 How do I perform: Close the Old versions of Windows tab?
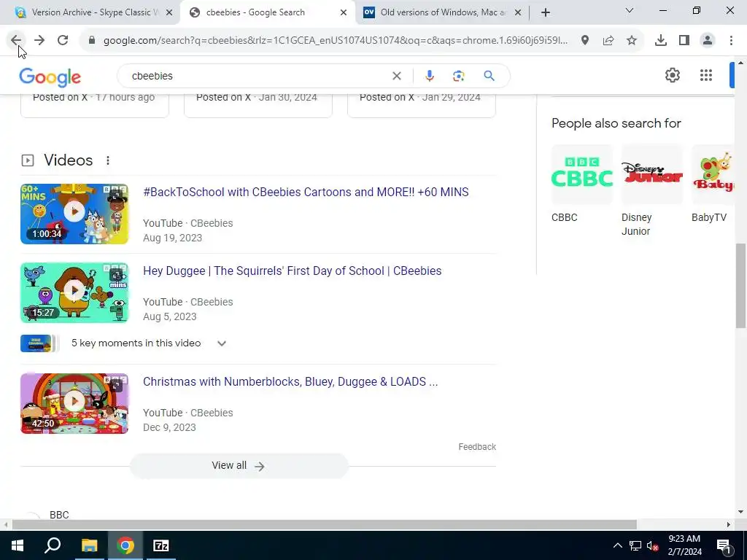tap(519, 12)
